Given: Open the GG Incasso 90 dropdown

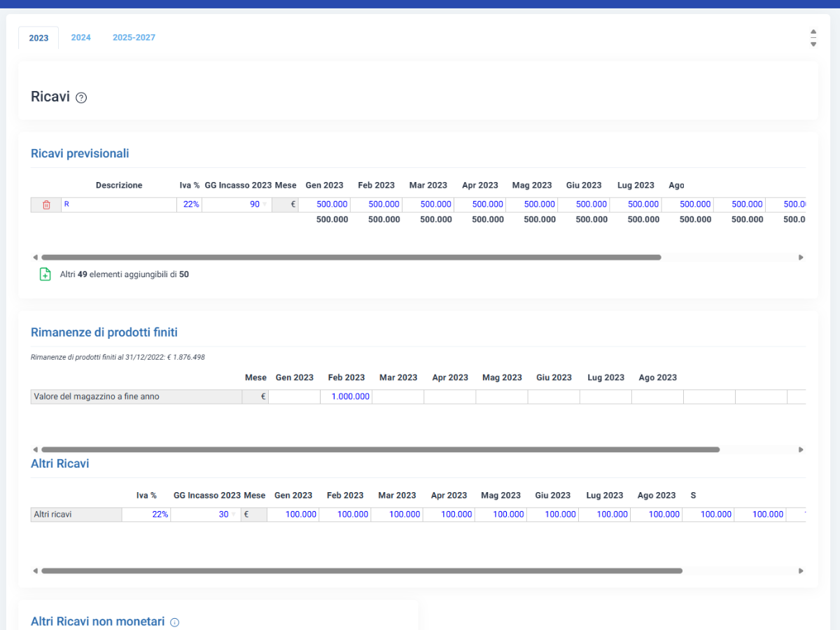Looking at the screenshot, I should 265,204.
